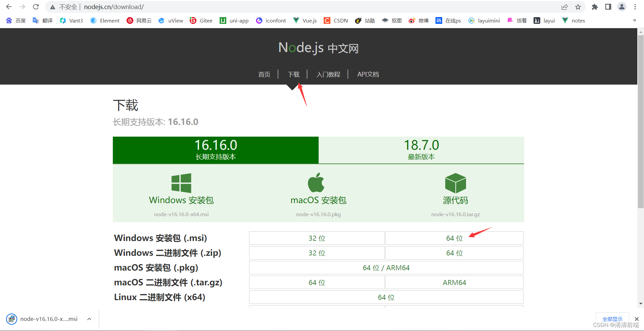
Task: Open the CSDN bookmark
Action: (336, 20)
